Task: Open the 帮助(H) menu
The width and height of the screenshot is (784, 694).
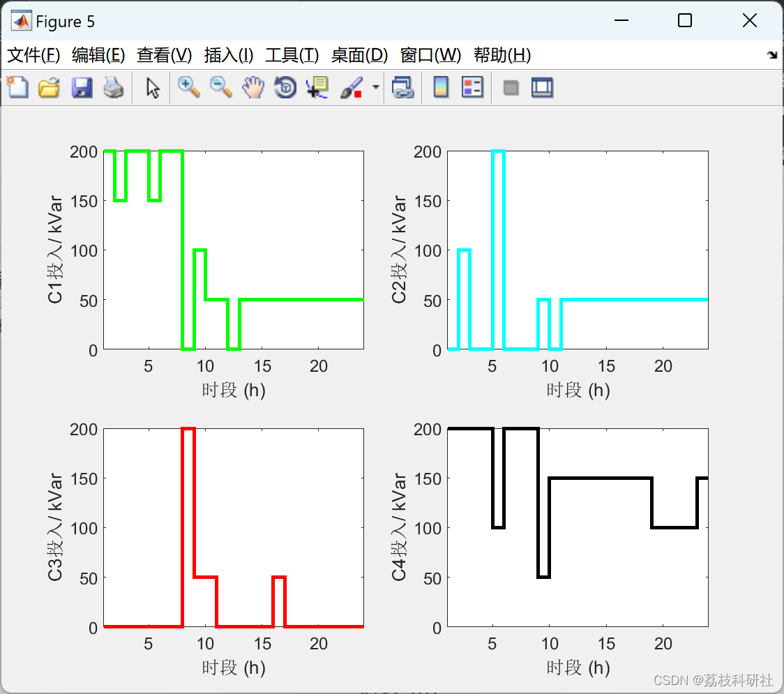Action: 502,55
